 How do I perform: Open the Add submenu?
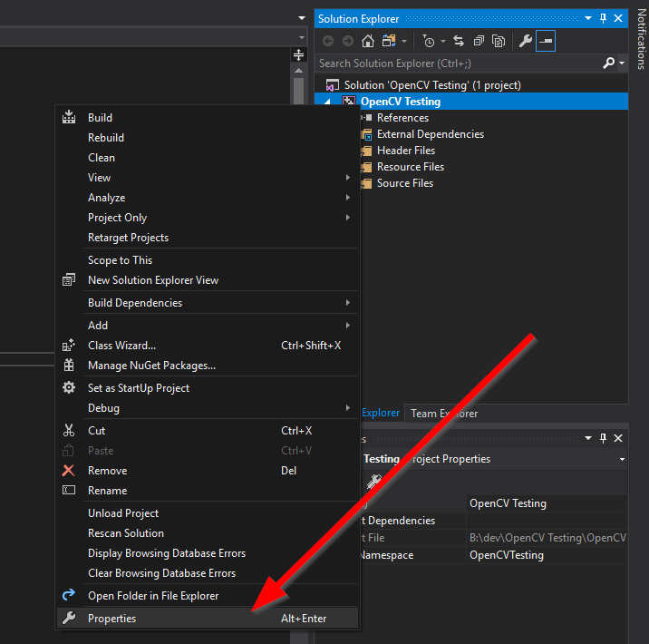pos(208,325)
